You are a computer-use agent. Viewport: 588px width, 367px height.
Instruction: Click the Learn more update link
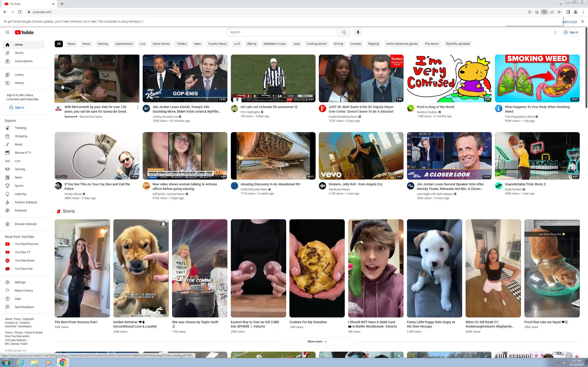pyautogui.click(x=569, y=21)
